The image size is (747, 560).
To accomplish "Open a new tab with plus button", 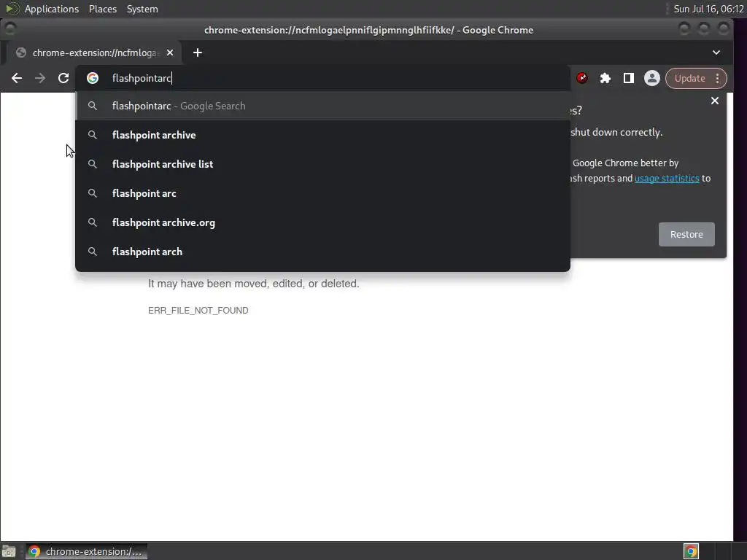I will coord(198,52).
